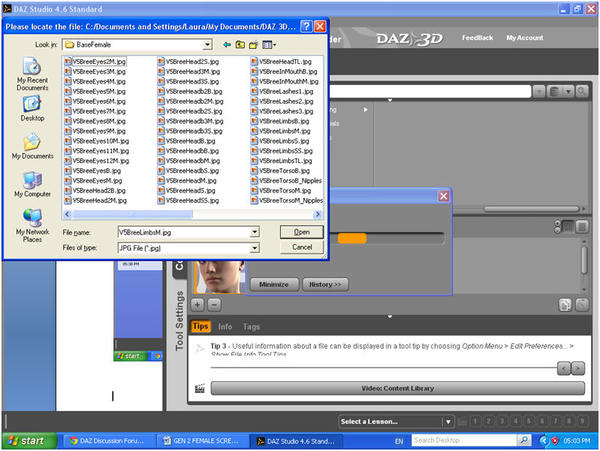Viewport: 600px width, 451px height.
Task: Create a new folder in file dialog
Action: (x=253, y=45)
